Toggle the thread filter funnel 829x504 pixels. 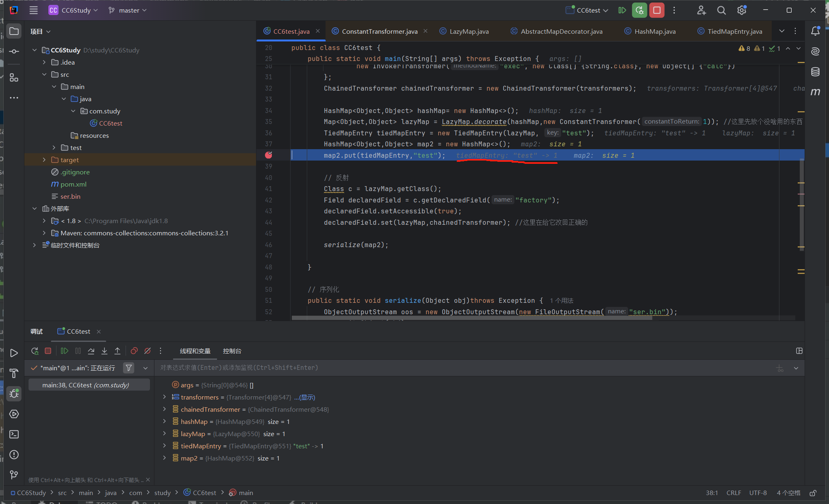tap(128, 368)
